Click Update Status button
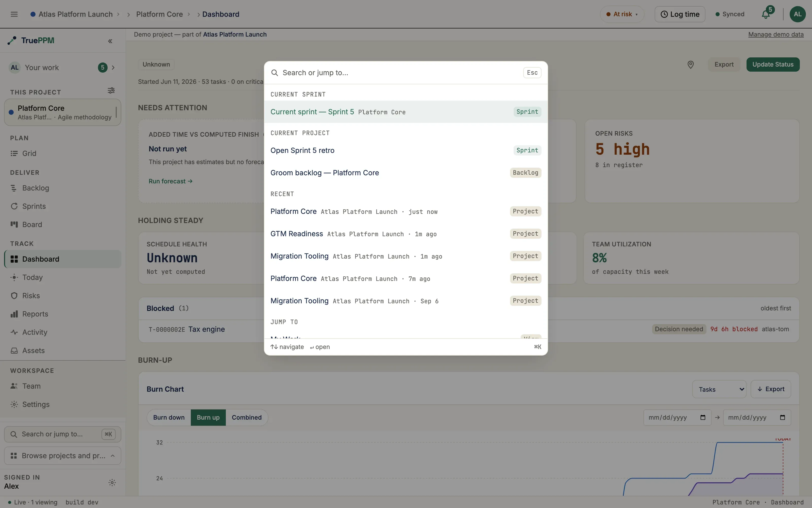 tap(773, 65)
